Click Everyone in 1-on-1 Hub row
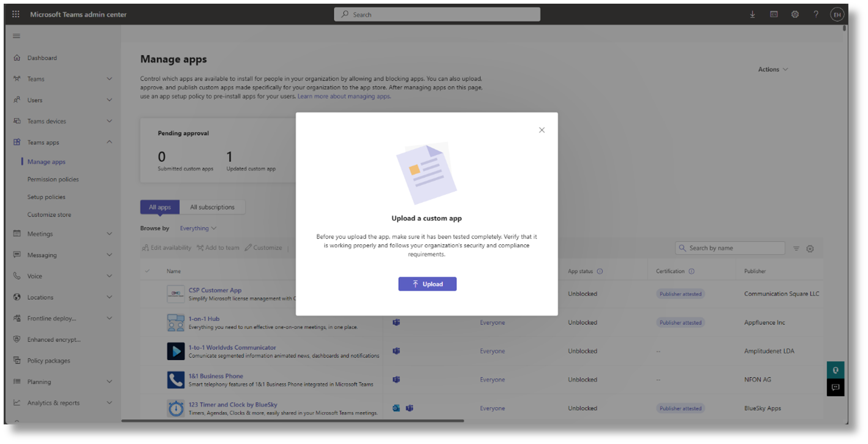 492,323
